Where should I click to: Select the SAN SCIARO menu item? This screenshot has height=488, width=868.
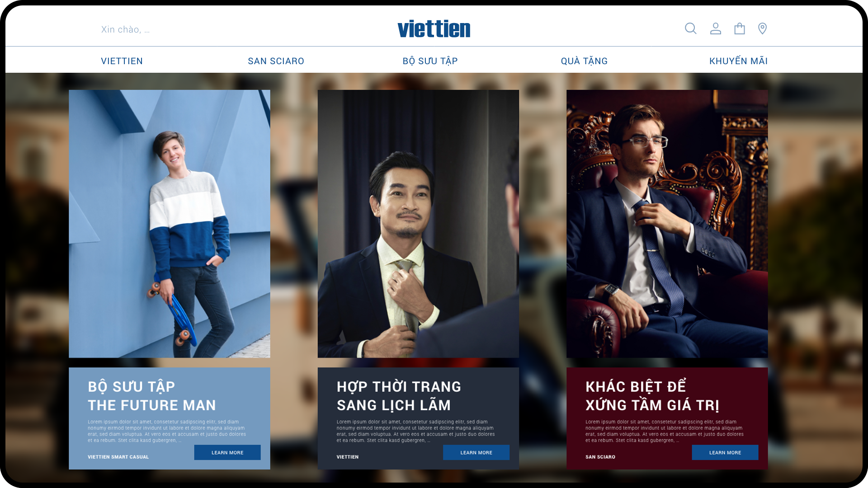click(276, 61)
